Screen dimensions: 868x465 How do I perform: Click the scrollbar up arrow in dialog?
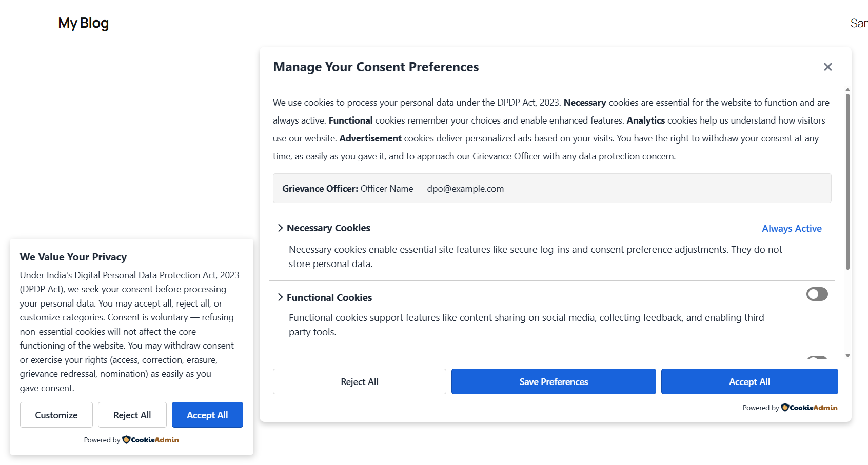pyautogui.click(x=847, y=90)
